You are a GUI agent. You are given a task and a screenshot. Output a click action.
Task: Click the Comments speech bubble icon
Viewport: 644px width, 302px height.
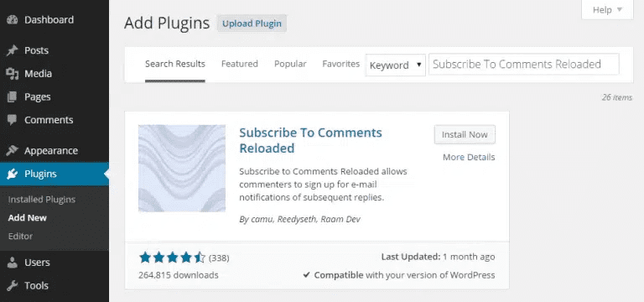coord(13,120)
